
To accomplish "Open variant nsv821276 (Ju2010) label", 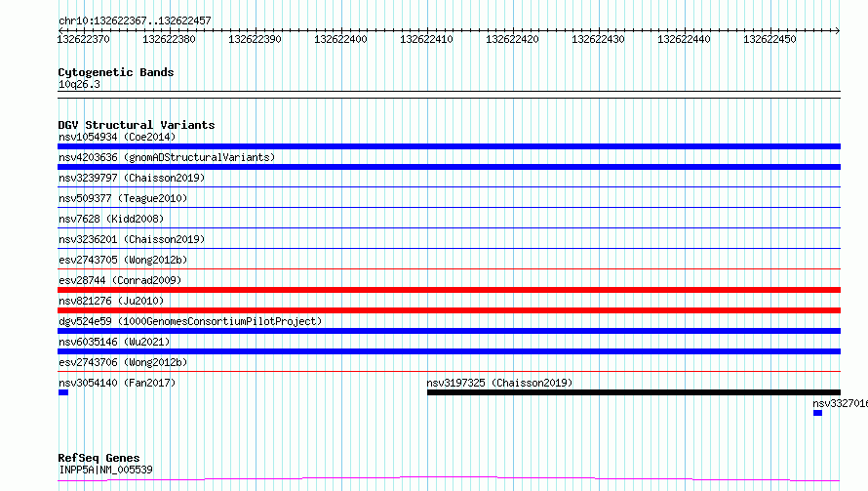I will point(111,301).
